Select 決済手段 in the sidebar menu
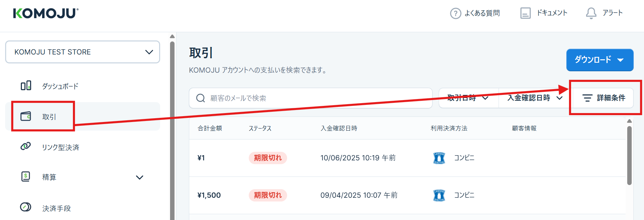The height and width of the screenshot is (220, 644). pos(56,208)
